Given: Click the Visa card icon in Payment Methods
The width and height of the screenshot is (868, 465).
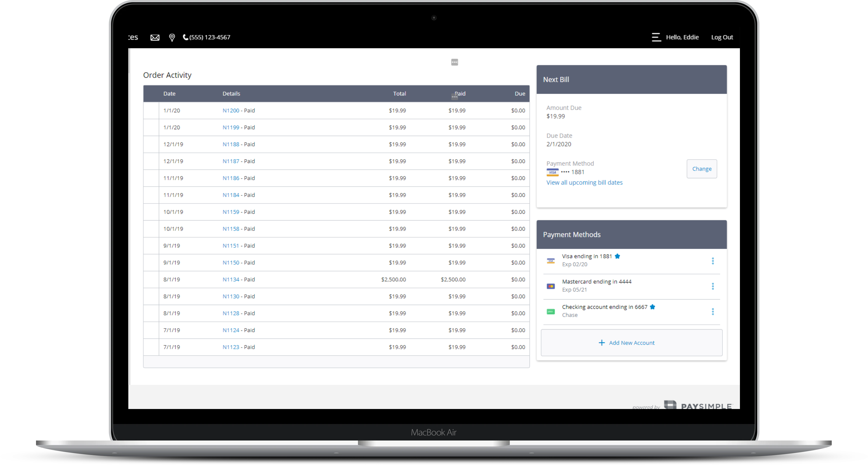Looking at the screenshot, I should (x=551, y=261).
